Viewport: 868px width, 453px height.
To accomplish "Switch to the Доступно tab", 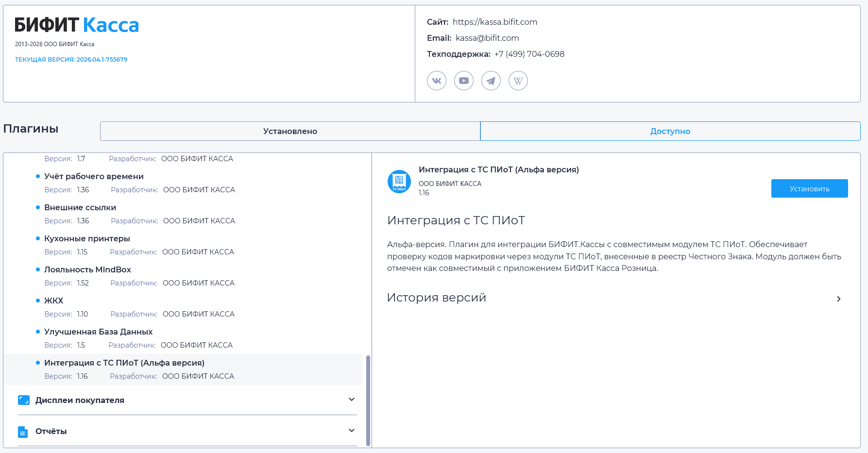I will coord(670,131).
